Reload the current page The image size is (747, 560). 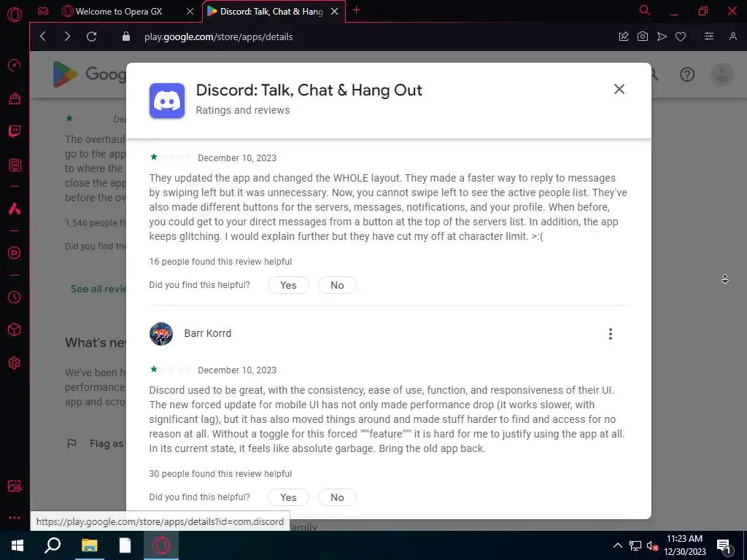[x=91, y=36]
